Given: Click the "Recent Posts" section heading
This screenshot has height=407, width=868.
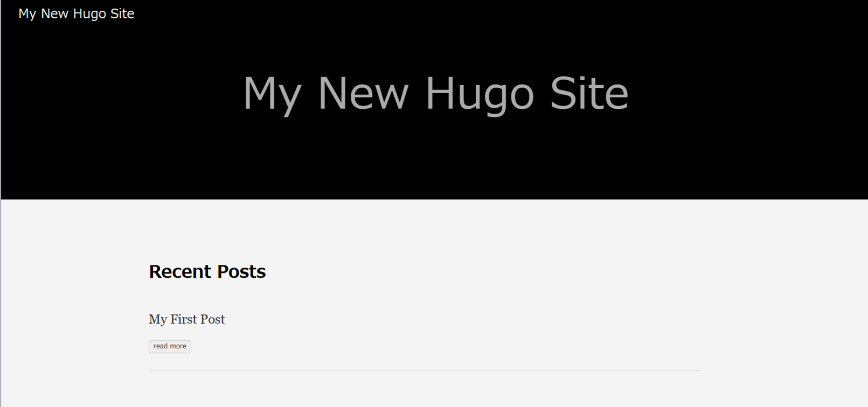Looking at the screenshot, I should pyautogui.click(x=207, y=271).
